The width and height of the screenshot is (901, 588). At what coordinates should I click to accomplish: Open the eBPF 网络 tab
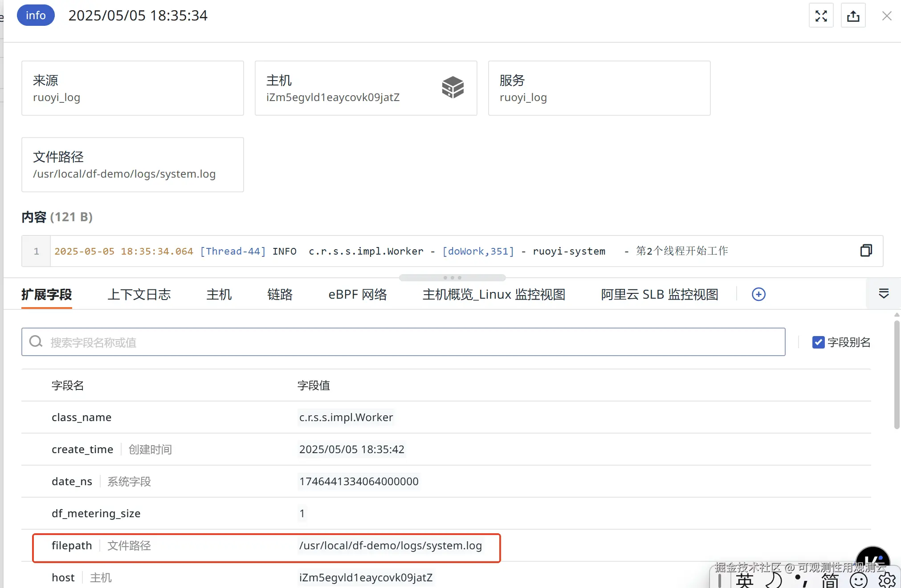coord(357,294)
